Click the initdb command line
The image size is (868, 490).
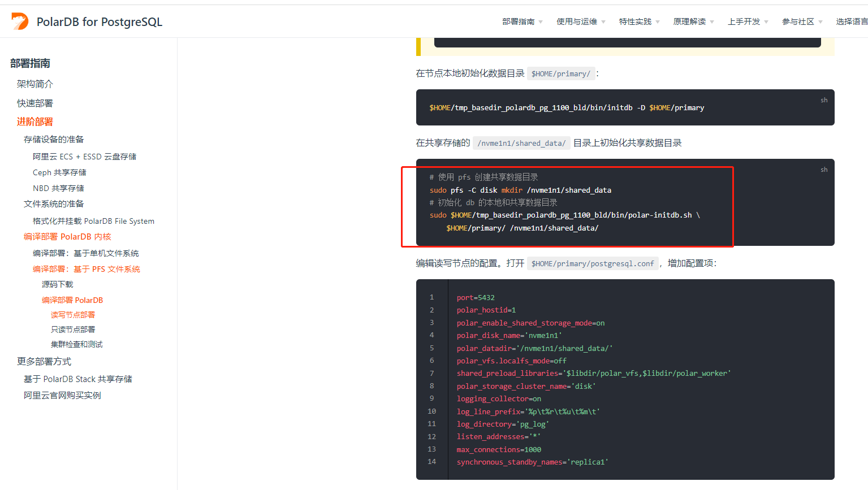click(567, 107)
